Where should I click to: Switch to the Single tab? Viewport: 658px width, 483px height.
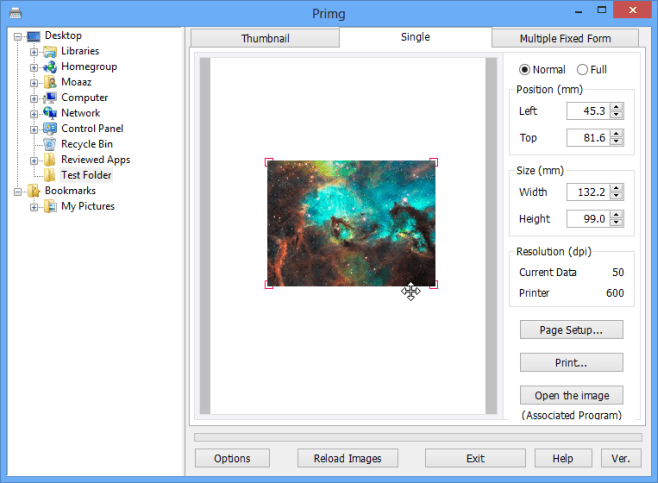415,37
